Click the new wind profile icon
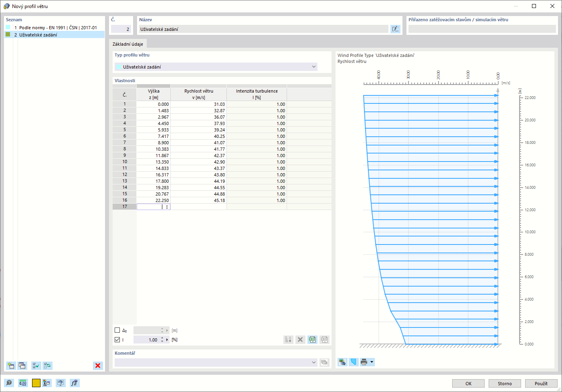Viewport: 562px width, 392px height. [11, 366]
